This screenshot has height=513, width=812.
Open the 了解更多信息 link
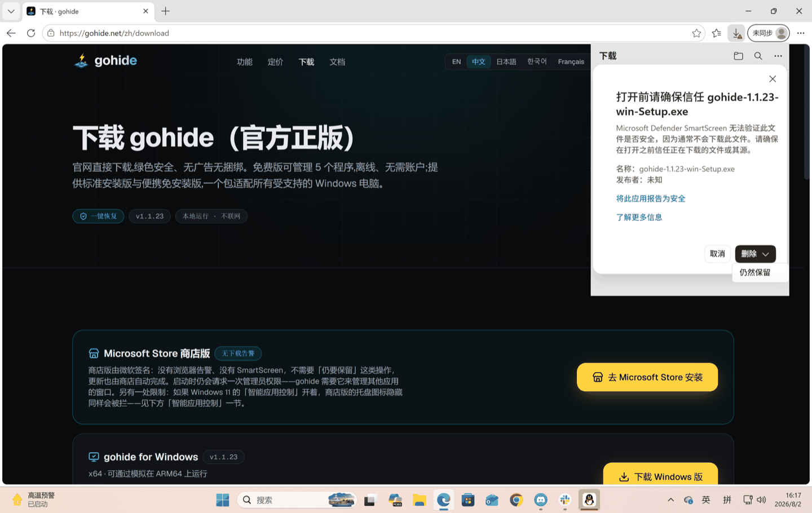(x=639, y=217)
